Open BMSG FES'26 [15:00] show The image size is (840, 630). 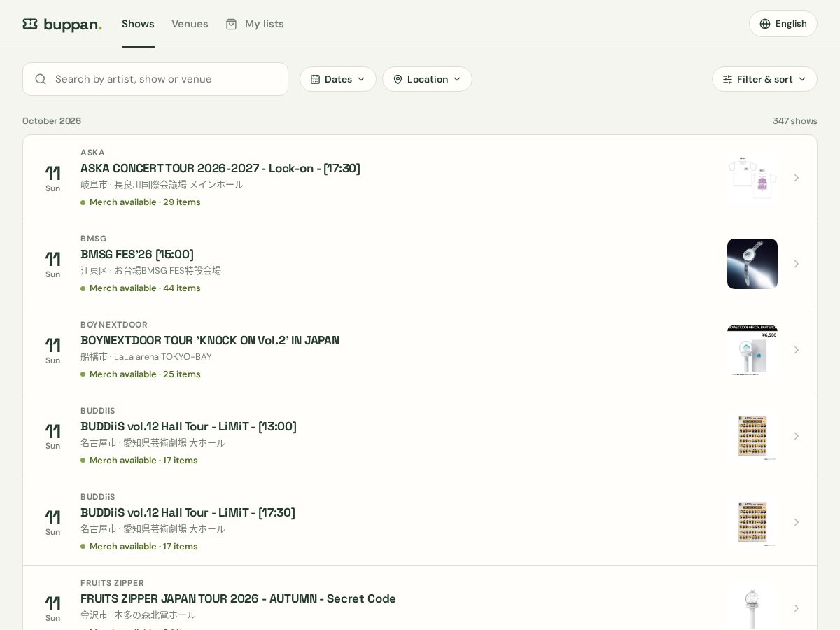coord(137,254)
